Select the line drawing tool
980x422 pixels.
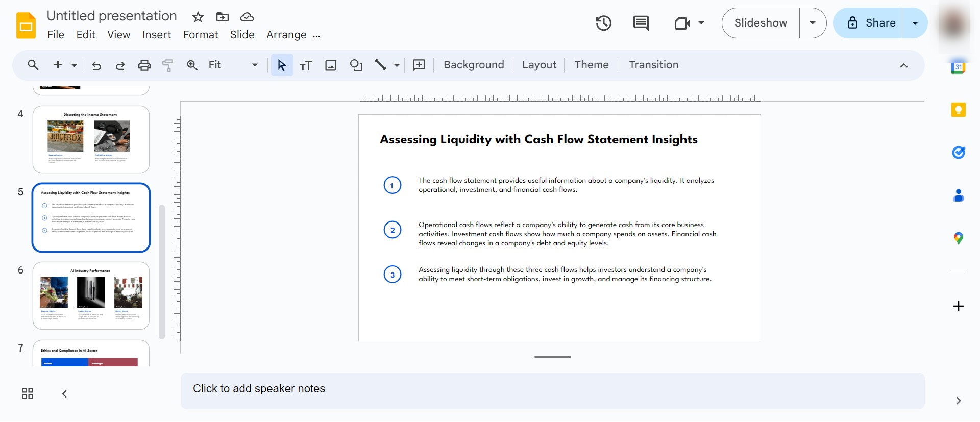point(380,65)
